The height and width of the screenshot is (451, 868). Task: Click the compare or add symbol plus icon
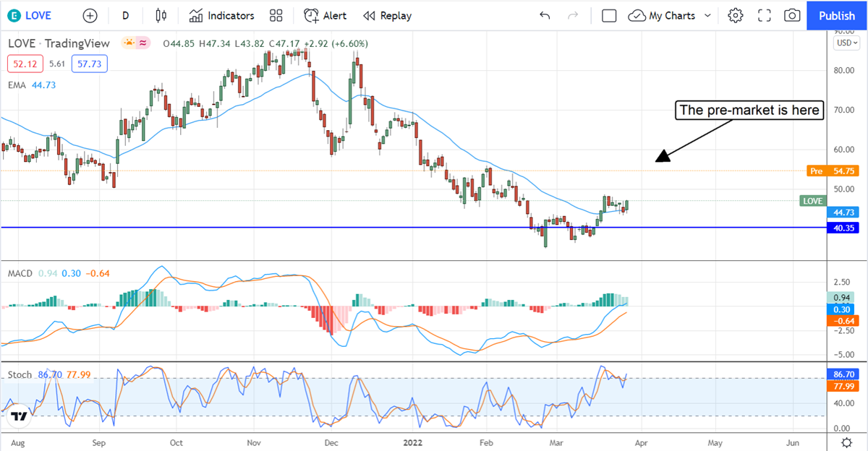[x=90, y=15]
